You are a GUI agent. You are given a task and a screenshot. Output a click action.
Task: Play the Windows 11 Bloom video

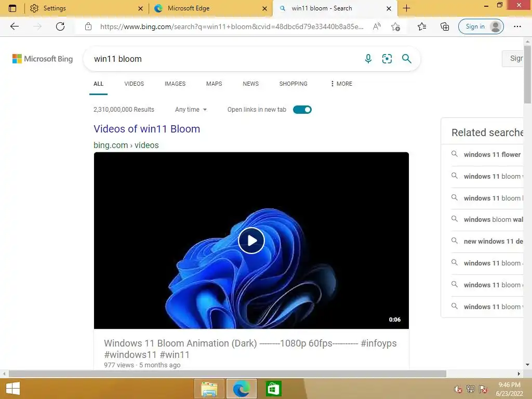click(251, 241)
